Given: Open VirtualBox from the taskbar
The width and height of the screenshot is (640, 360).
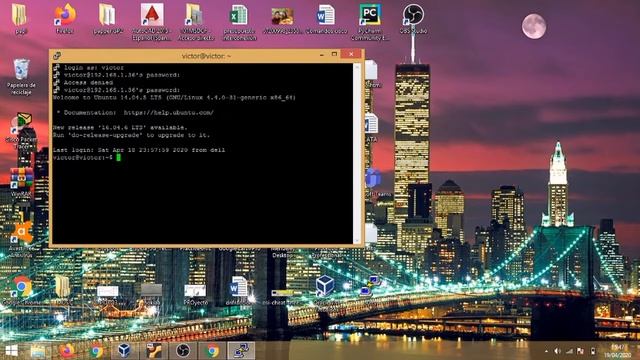Looking at the screenshot, I should tap(124, 351).
